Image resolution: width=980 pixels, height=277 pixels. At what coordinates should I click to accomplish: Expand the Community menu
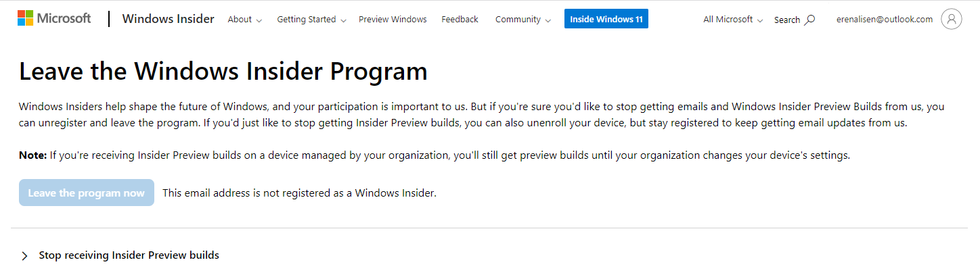pos(523,20)
